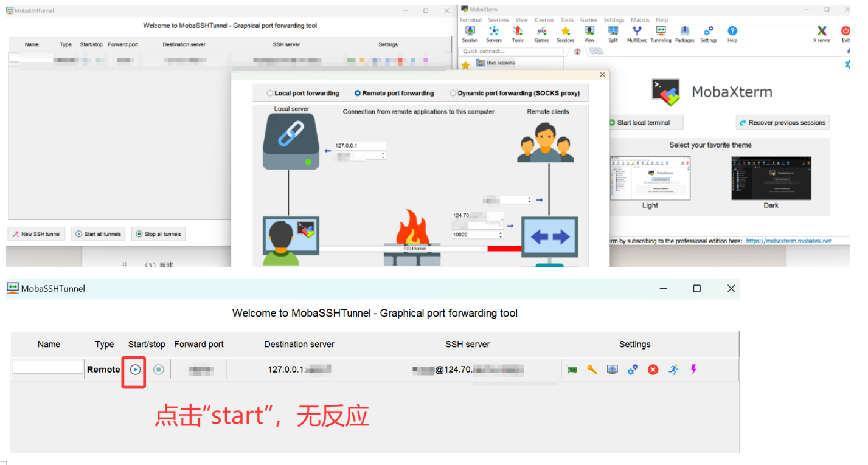Click the Split toolbar icon
Screen dimensions: 868x465
[613, 34]
